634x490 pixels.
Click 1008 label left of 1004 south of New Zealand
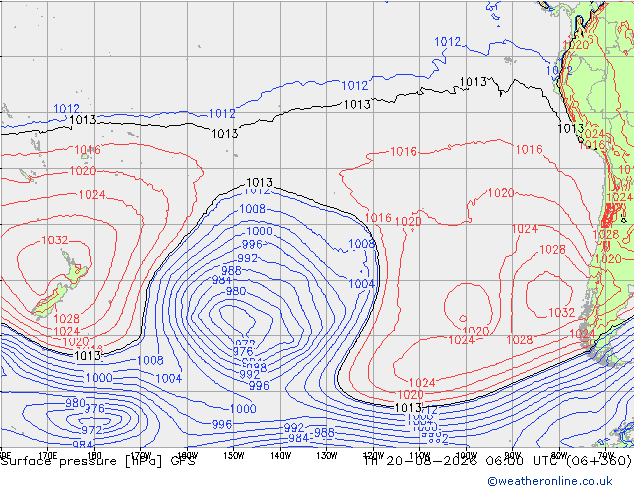150,360
